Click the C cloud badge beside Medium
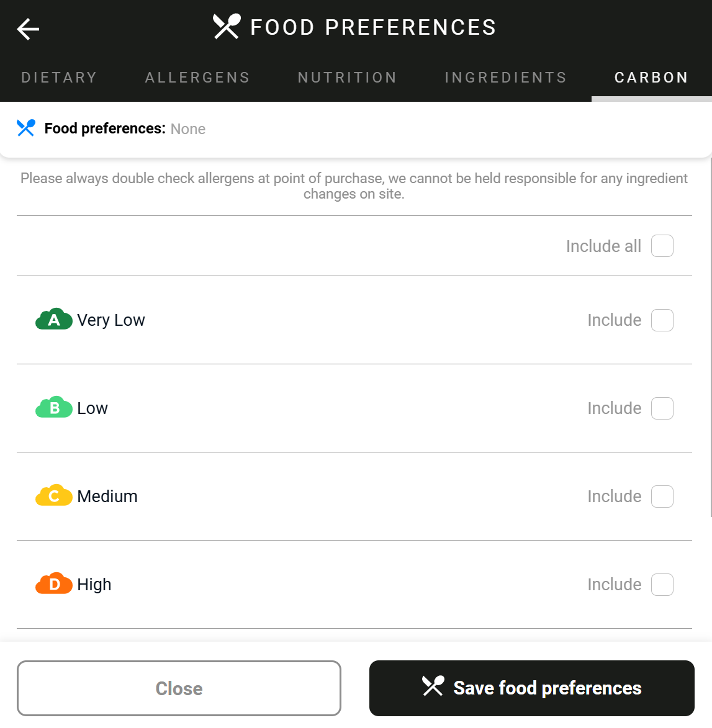Image resolution: width=712 pixels, height=728 pixels. pos(53,495)
